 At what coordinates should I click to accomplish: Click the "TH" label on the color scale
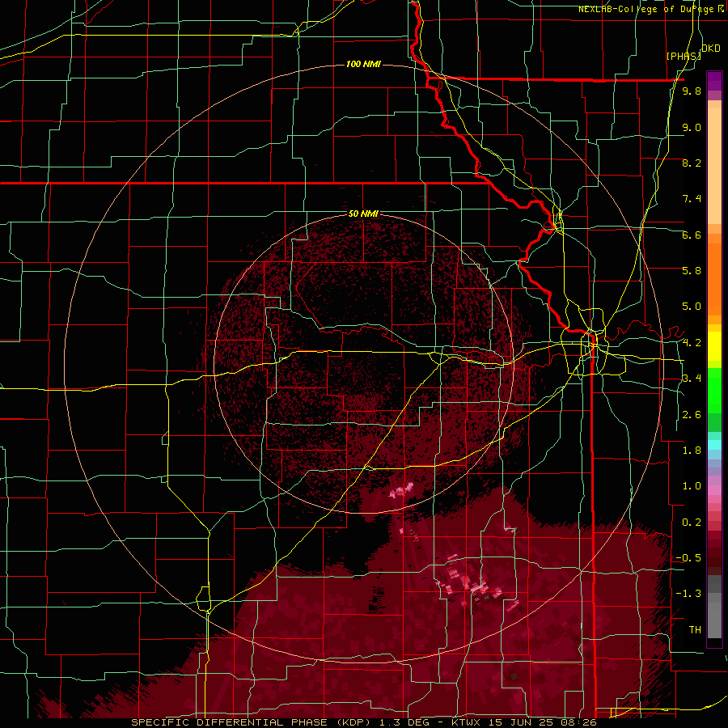pyautogui.click(x=695, y=630)
